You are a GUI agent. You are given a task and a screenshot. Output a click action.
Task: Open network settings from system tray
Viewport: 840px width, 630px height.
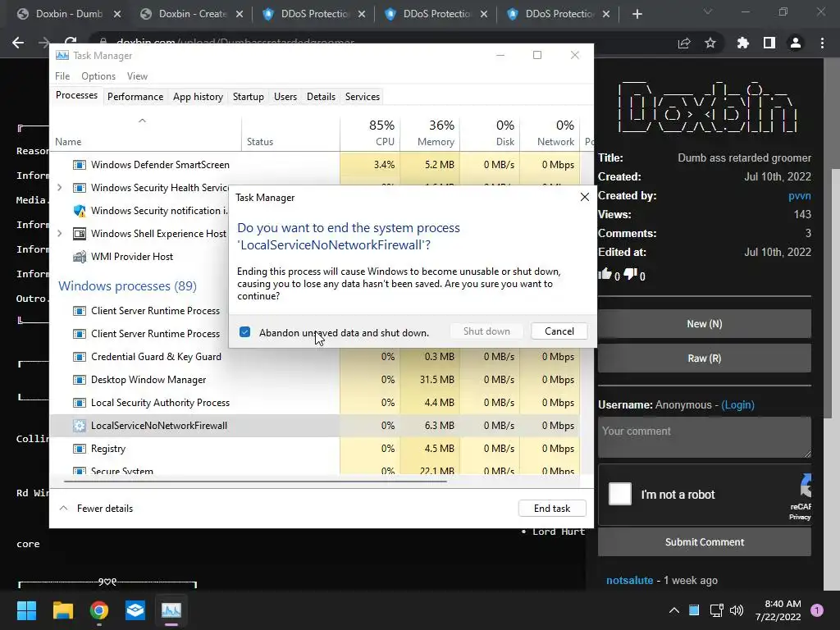coord(715,610)
